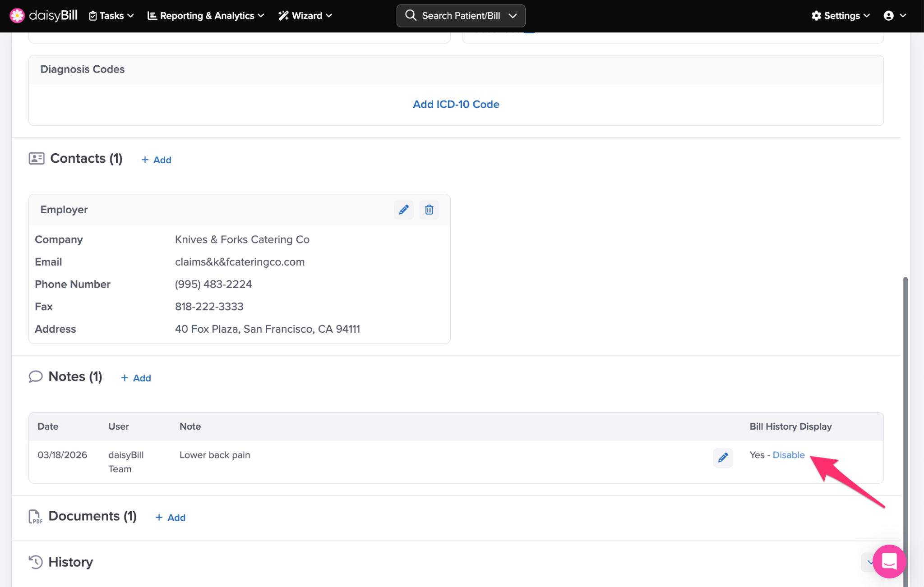This screenshot has height=587, width=924.
Task: Add a new contact
Action: coord(156,160)
